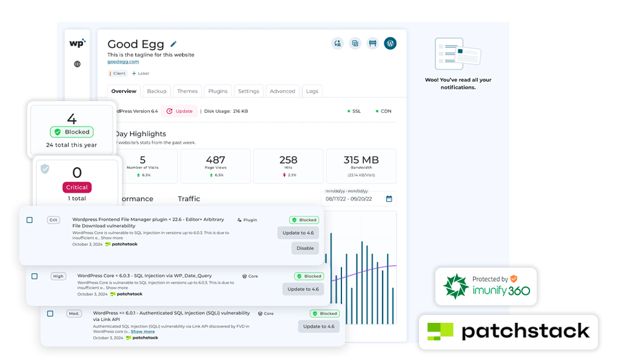Expand Show more on WP_Date_Query vulnerability
The height and width of the screenshot is (364, 621).
(116, 288)
